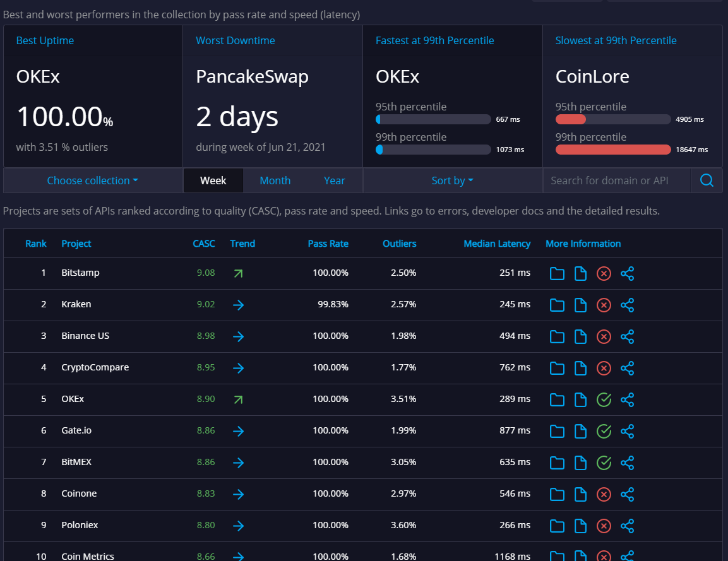Screen dimensions: 728x561
Task: Switch to the Month tab
Action: pyautogui.click(x=275, y=180)
